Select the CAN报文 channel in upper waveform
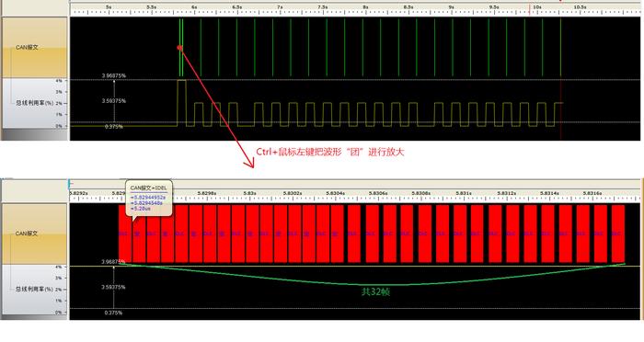Screen dimensions: 644x342 pyautogui.click(x=27, y=47)
